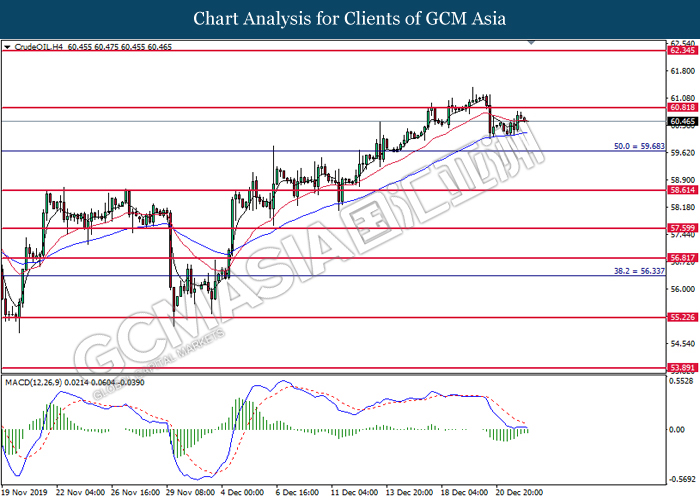Click the 0.5528 MACD scale value
This screenshot has width=700, height=500.
click(x=682, y=381)
